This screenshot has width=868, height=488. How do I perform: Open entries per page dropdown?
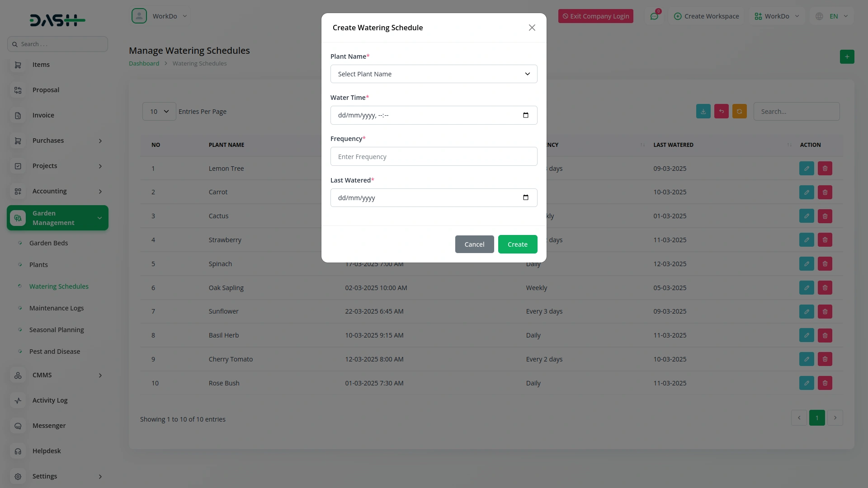159,112
